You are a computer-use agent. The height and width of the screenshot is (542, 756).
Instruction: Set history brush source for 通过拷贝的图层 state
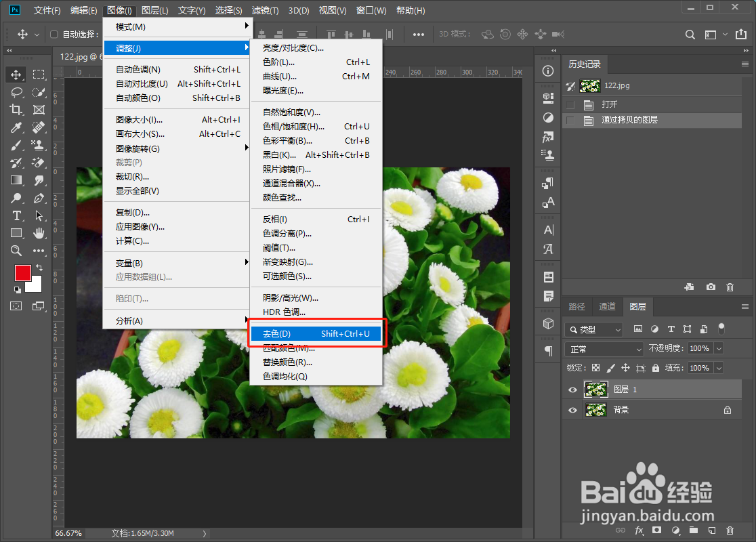[x=571, y=120]
